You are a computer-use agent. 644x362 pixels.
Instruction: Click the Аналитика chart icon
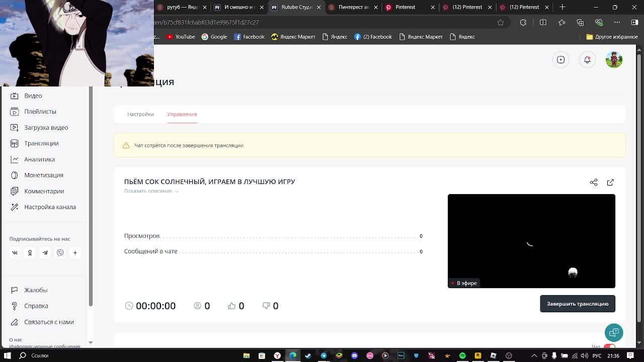[x=15, y=159]
